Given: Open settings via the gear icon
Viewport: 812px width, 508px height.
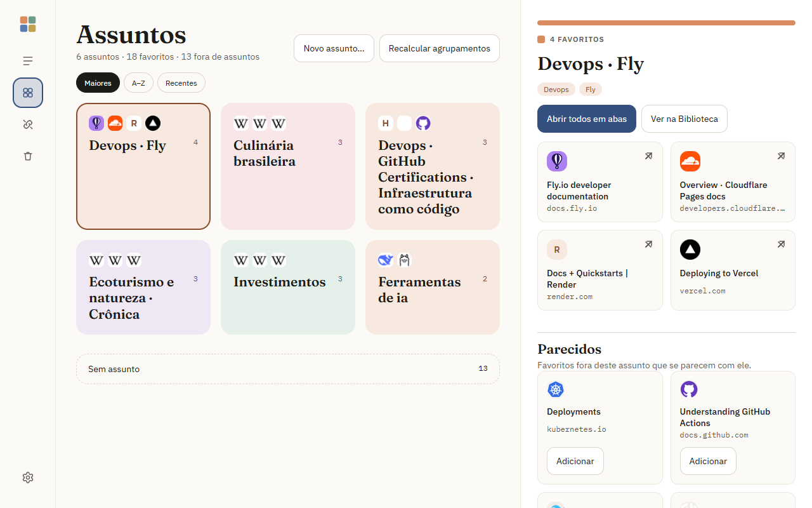Looking at the screenshot, I should tap(28, 478).
